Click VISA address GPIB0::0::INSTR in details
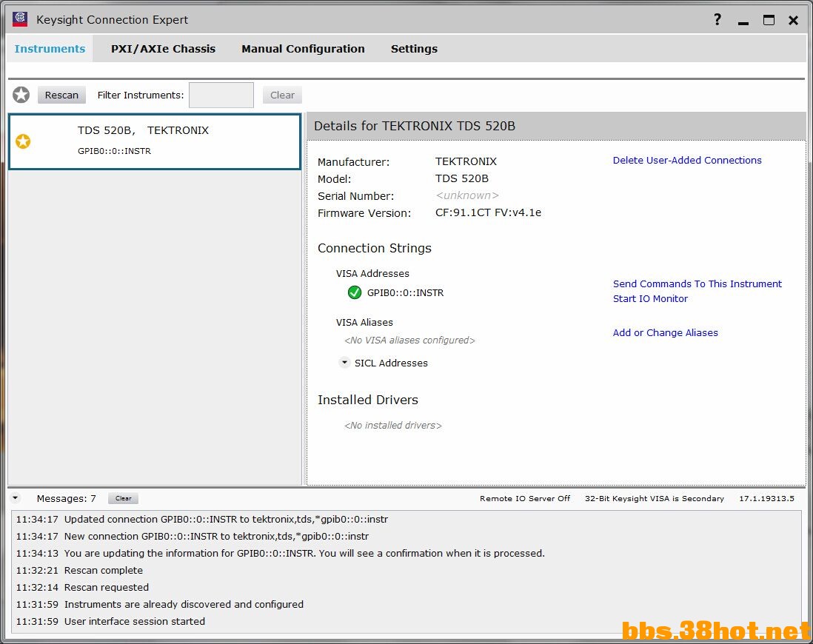 [406, 292]
